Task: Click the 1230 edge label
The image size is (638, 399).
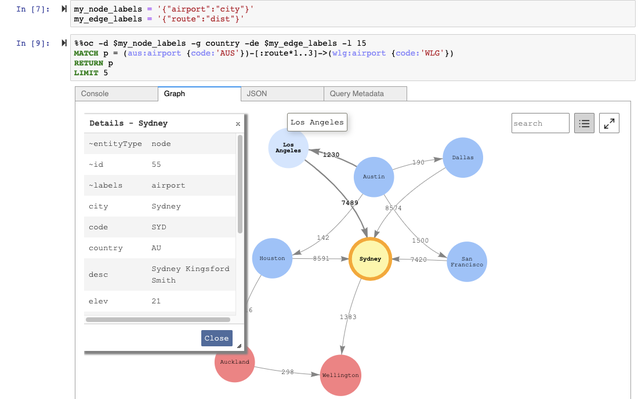Action: [x=331, y=155]
